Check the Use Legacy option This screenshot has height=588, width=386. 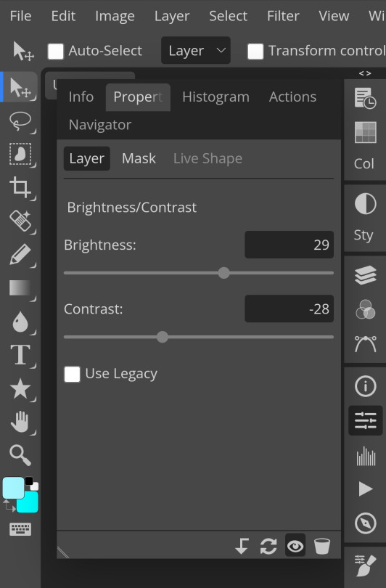coord(72,375)
